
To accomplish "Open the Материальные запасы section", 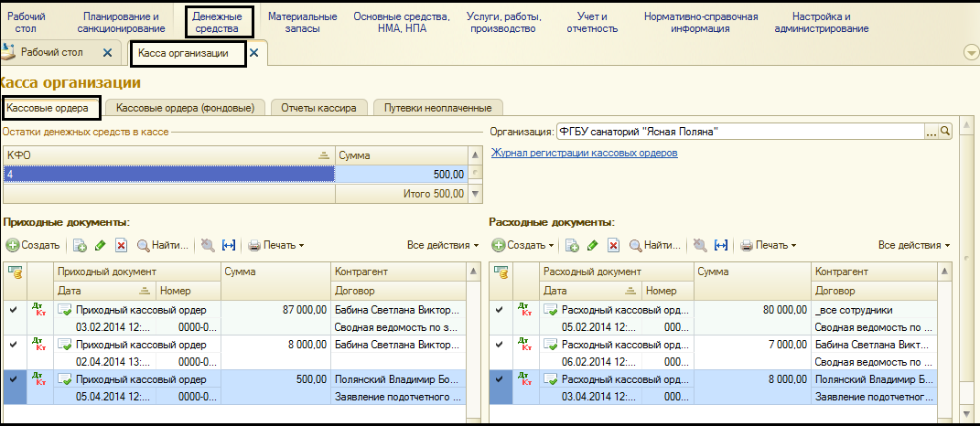I will [302, 23].
